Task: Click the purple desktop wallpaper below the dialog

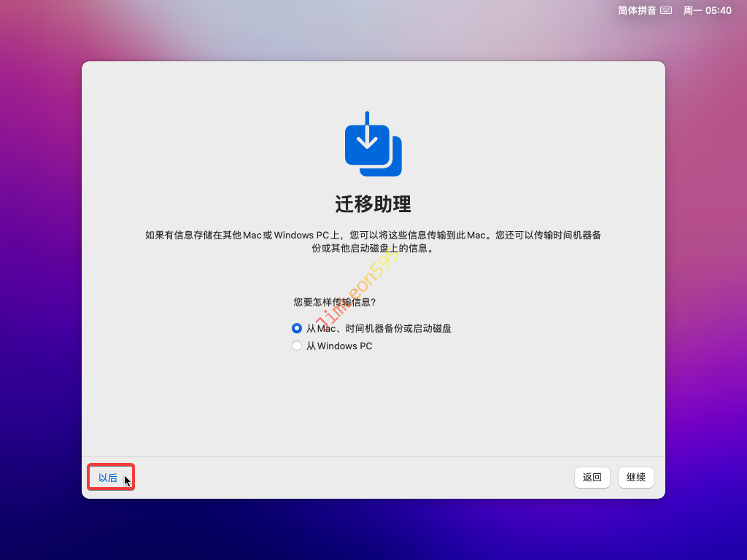Action: pos(373,529)
